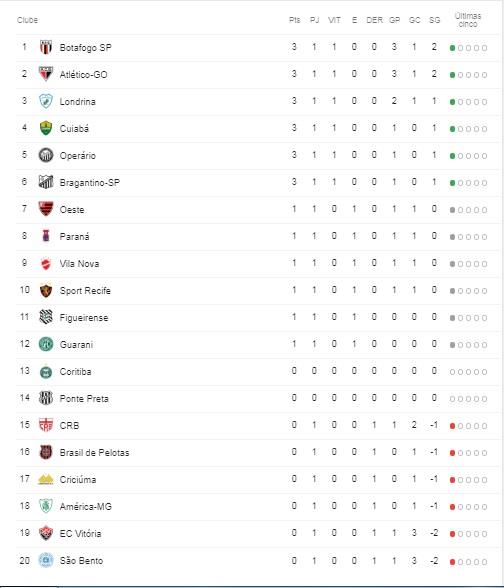504x588 pixels.
Task: Click the Guarani green circular crest
Action: tap(46, 344)
